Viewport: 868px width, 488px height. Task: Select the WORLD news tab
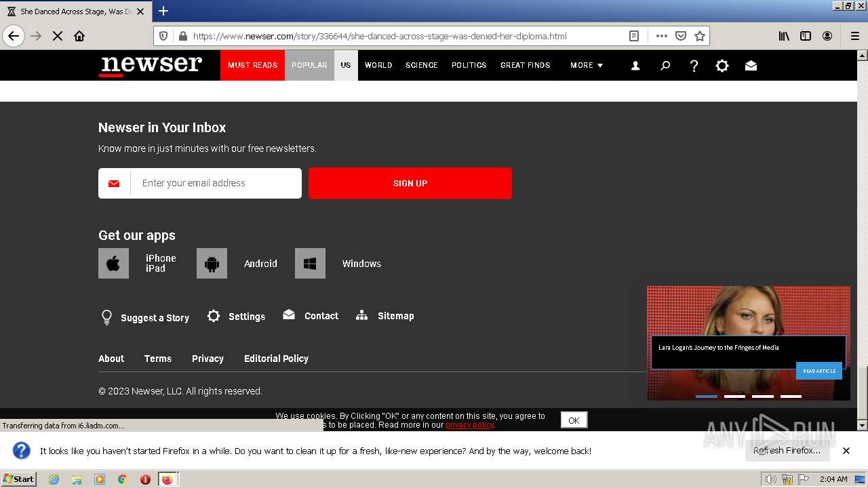point(378,66)
